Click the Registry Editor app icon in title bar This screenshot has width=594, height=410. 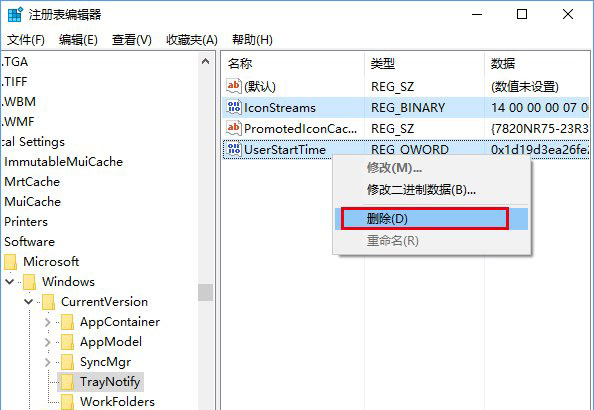click(16, 14)
